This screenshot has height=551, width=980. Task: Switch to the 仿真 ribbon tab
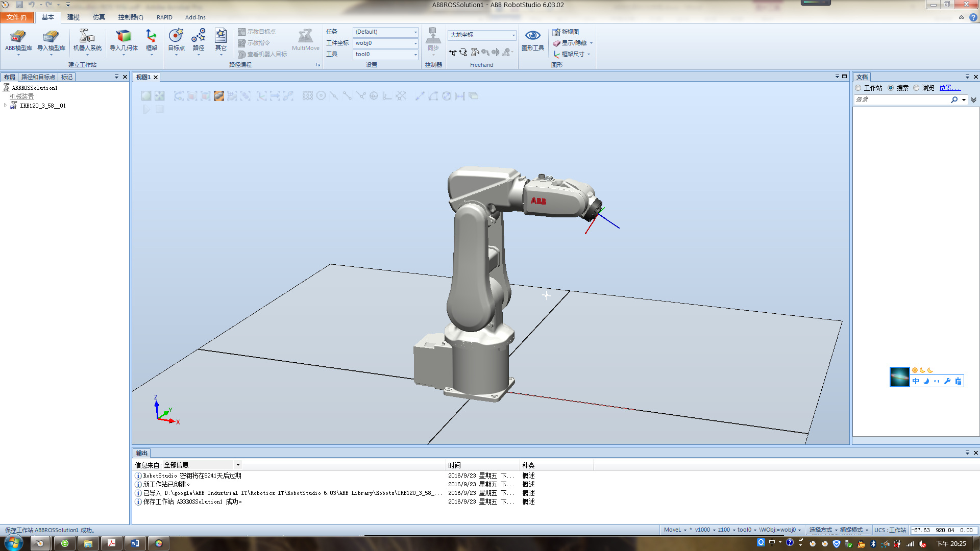[x=99, y=17]
